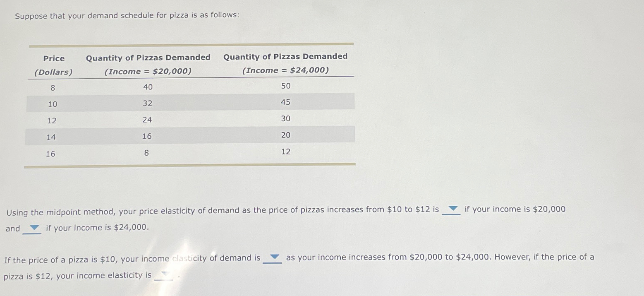Click the second blue answer indicator triangle
The width and height of the screenshot is (644, 296).
(x=35, y=227)
